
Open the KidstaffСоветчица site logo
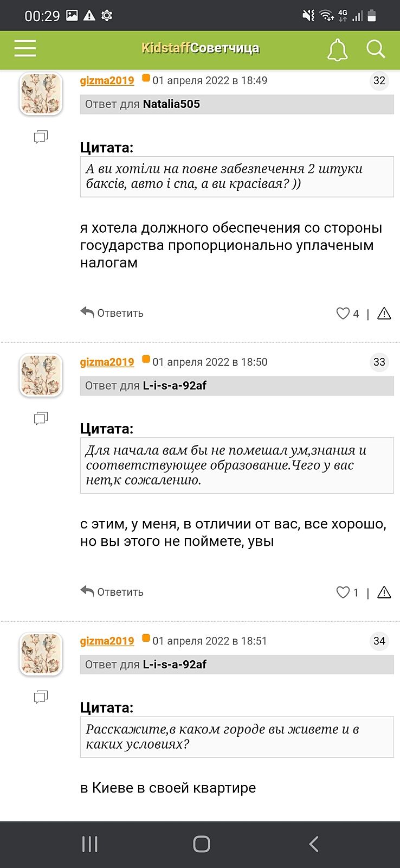pos(200,48)
